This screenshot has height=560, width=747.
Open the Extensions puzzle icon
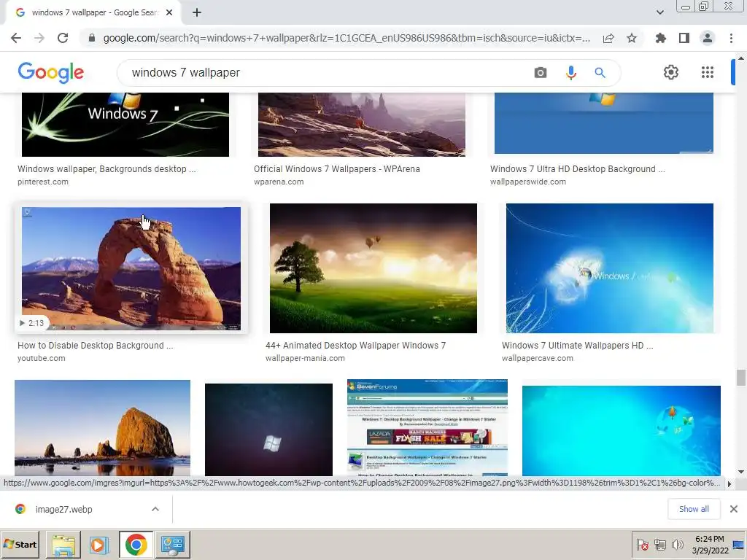tap(660, 38)
